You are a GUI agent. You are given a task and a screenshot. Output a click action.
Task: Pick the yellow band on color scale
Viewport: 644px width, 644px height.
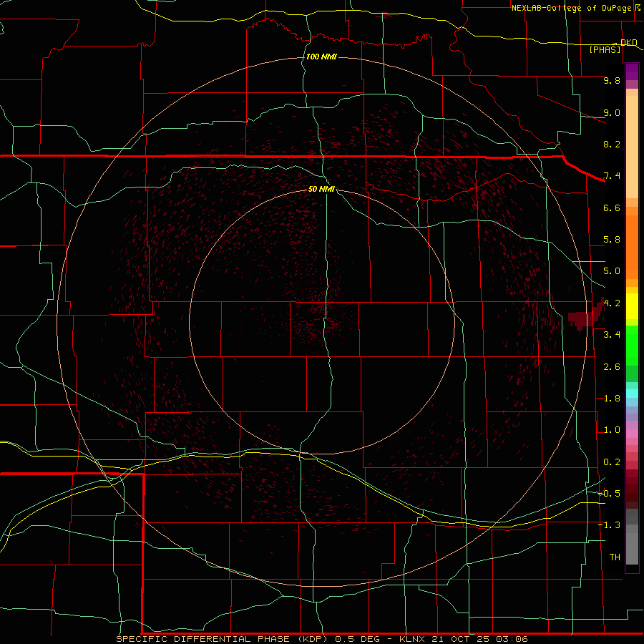coord(632,306)
